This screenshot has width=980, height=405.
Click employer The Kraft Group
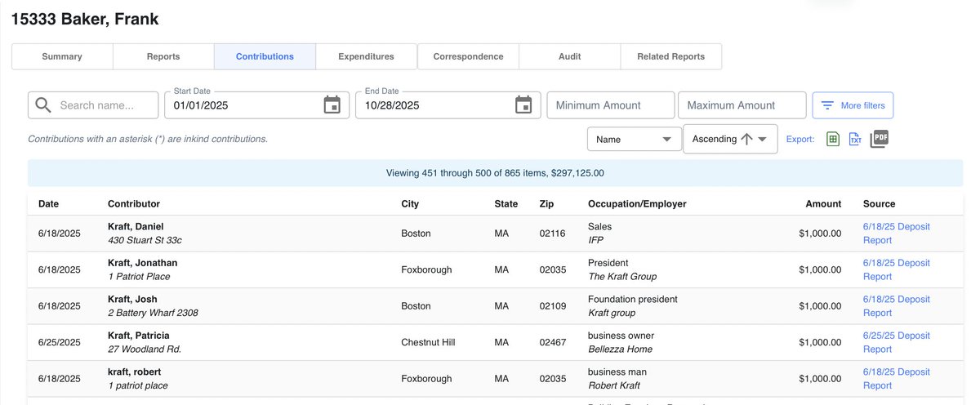622,276
